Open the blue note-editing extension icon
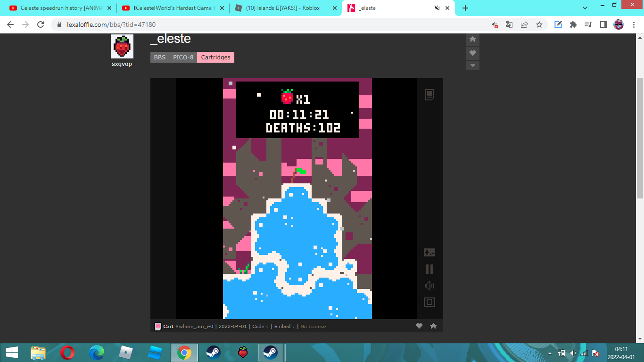 click(558, 25)
